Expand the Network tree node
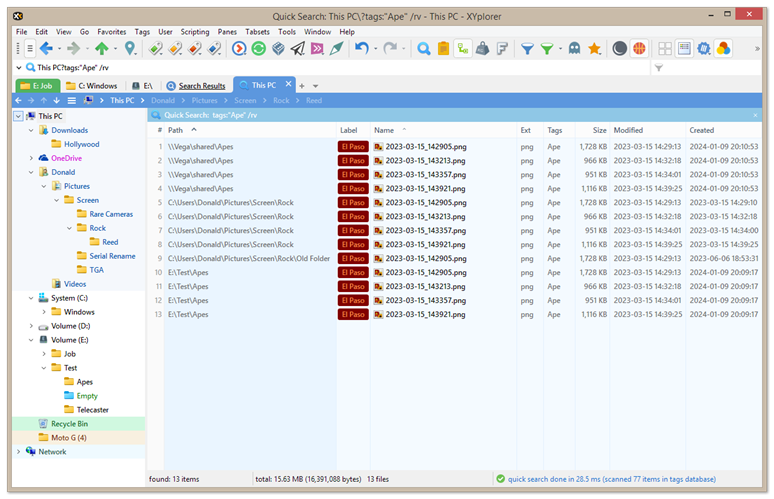Screen dimensions: 774x499 coord(19,452)
